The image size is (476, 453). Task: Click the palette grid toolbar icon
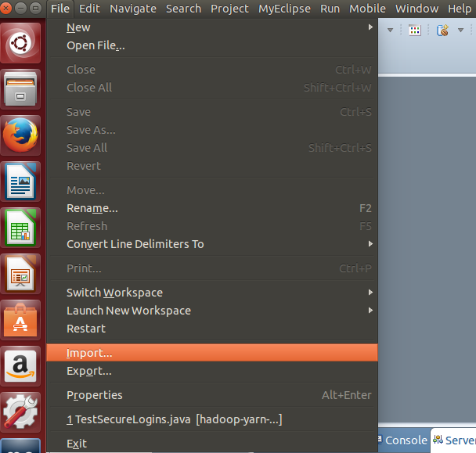(415, 31)
